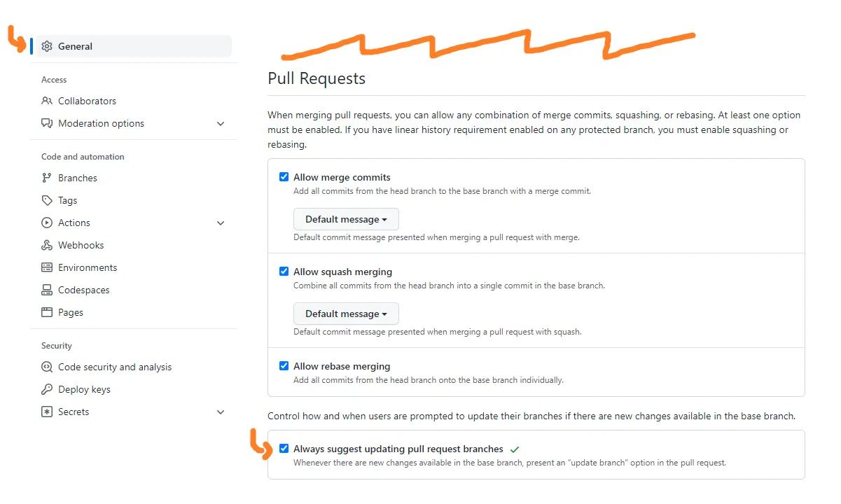This screenshot has height=504, width=841.
Task: Click the Branches git-branch icon
Action: (x=47, y=178)
